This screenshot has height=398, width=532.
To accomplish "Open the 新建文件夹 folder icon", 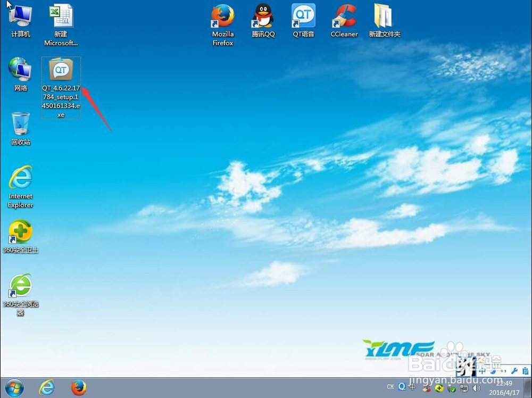I will tap(385, 20).
